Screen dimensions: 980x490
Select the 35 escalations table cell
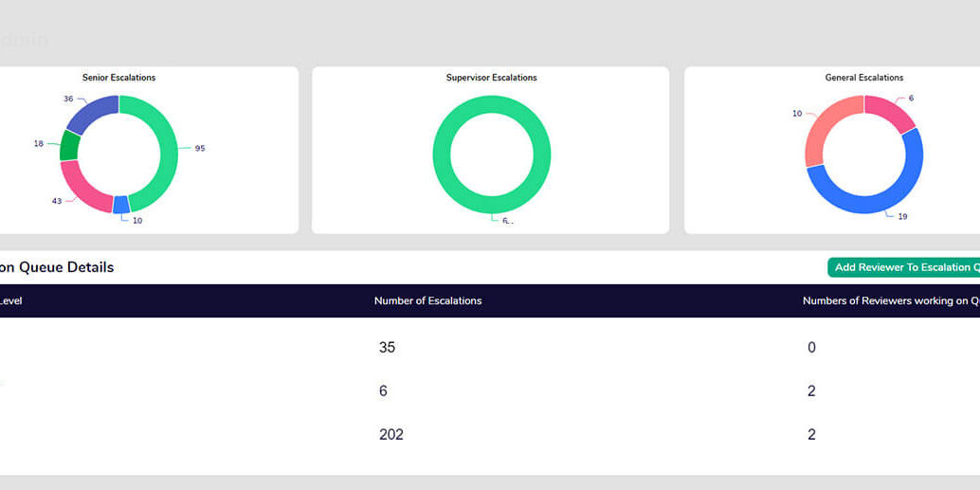click(387, 348)
